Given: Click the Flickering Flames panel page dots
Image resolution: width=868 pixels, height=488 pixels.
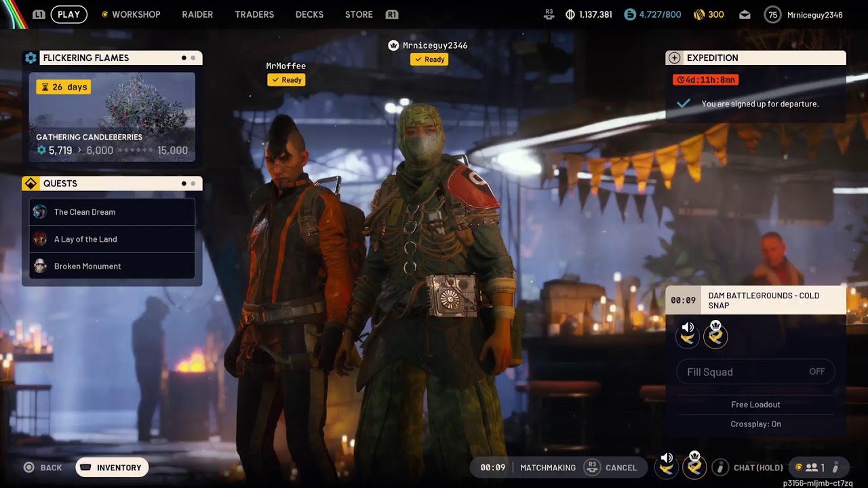Looking at the screenshot, I should [189, 58].
